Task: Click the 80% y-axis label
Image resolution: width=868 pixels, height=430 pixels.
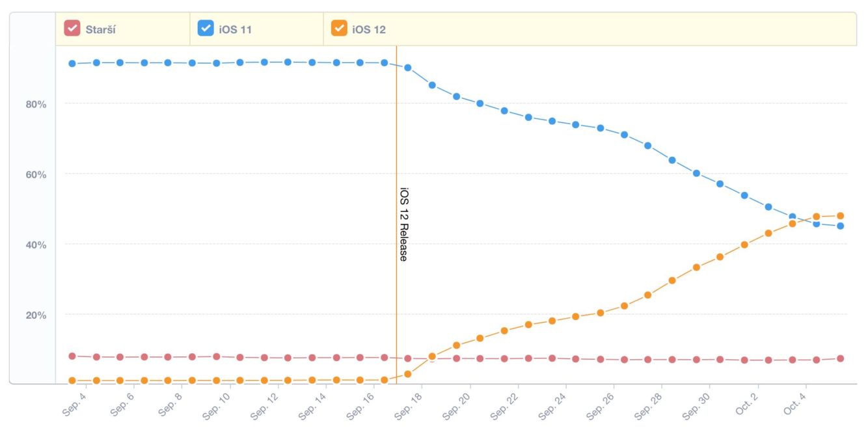Action: click(x=36, y=104)
